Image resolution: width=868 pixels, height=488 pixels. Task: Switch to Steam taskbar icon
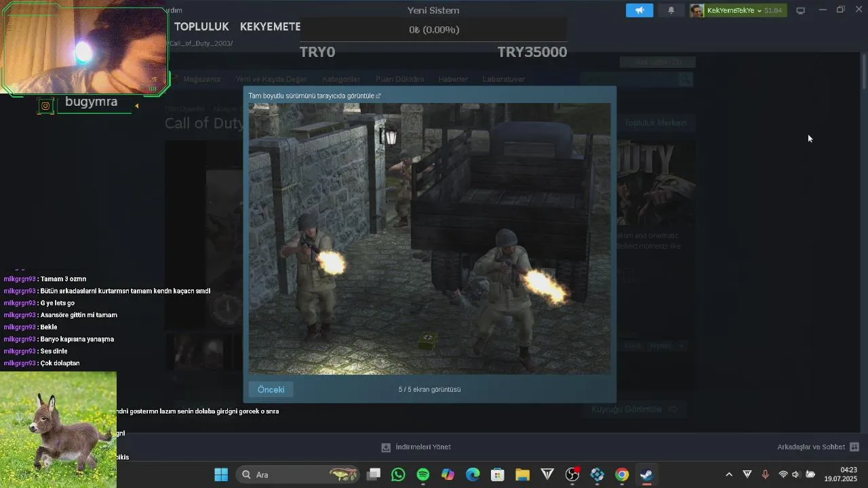pos(646,474)
